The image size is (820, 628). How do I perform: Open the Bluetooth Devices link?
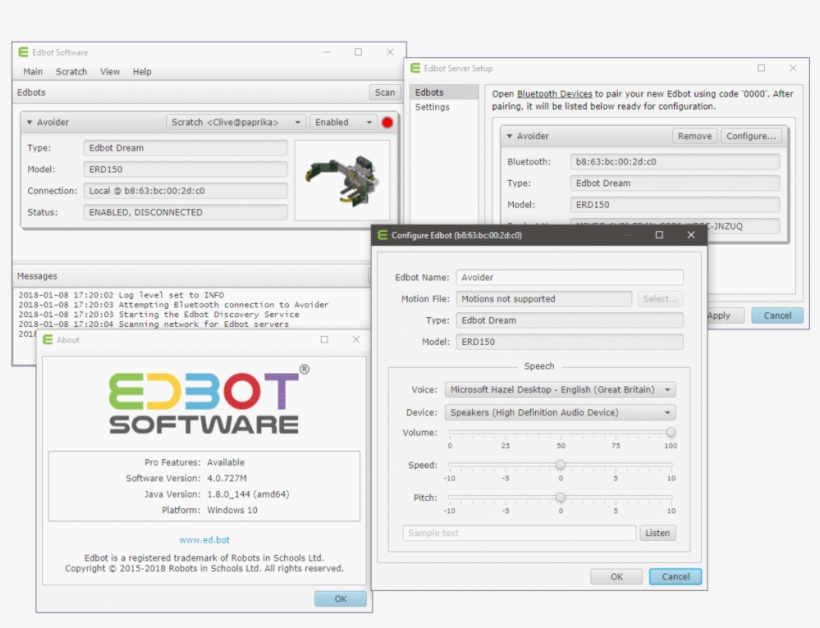[x=554, y=94]
